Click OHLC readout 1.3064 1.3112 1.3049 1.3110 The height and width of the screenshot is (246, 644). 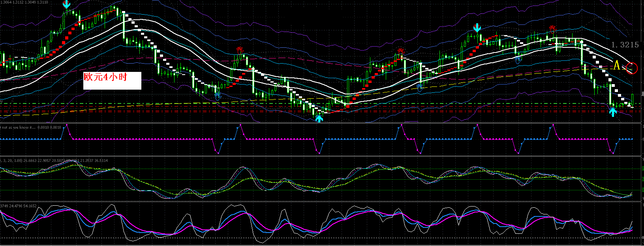pos(24,2)
